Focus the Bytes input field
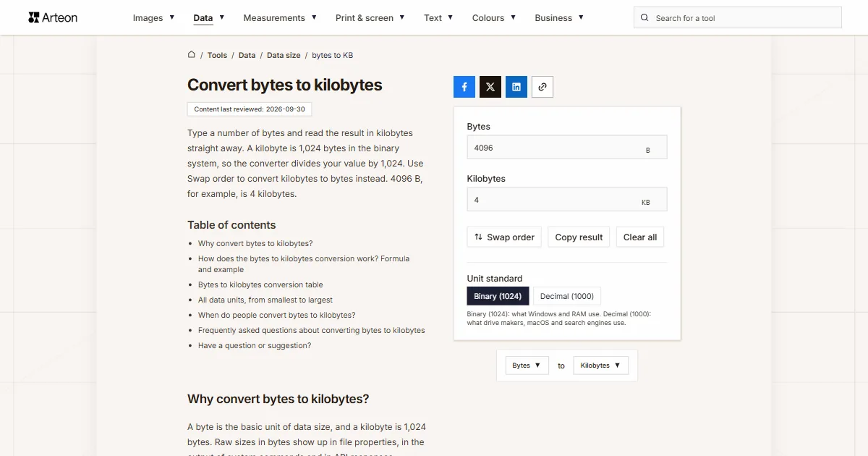 pyautogui.click(x=567, y=148)
